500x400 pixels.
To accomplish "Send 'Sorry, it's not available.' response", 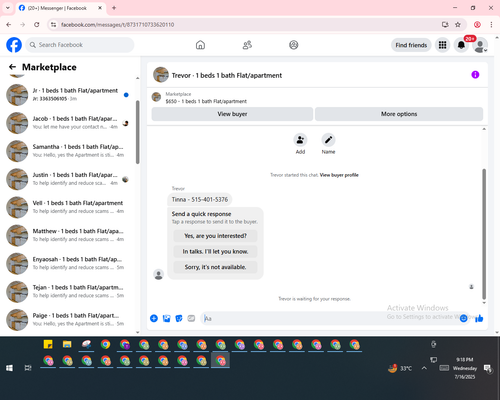I will click(215, 267).
